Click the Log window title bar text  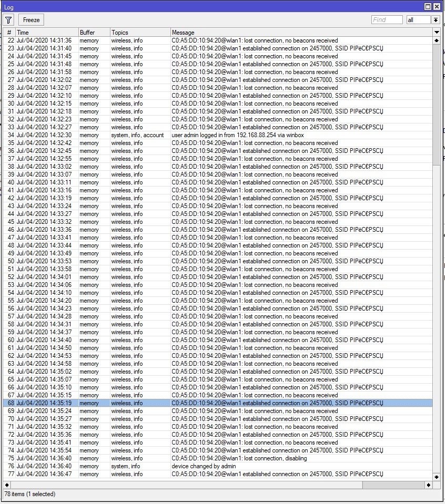(9, 7)
